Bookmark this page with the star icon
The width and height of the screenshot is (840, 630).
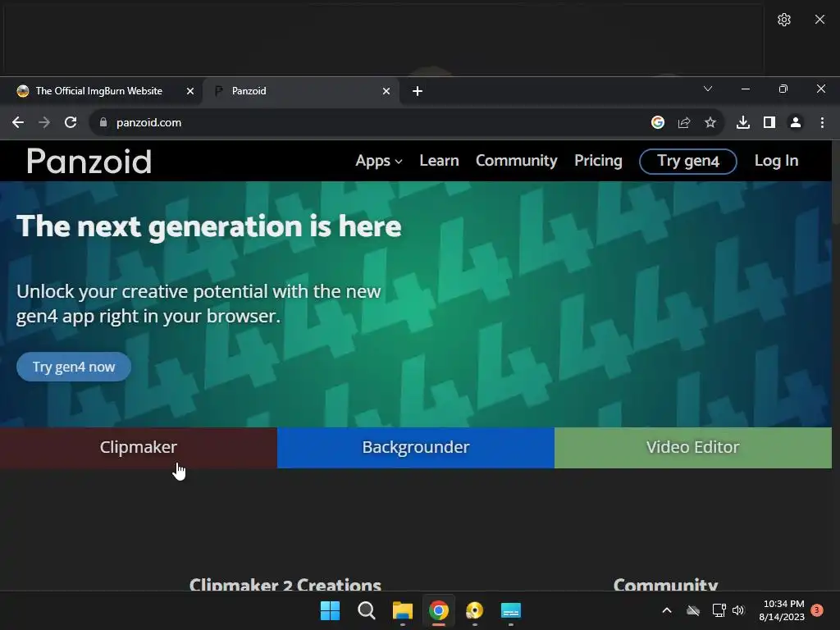(710, 123)
